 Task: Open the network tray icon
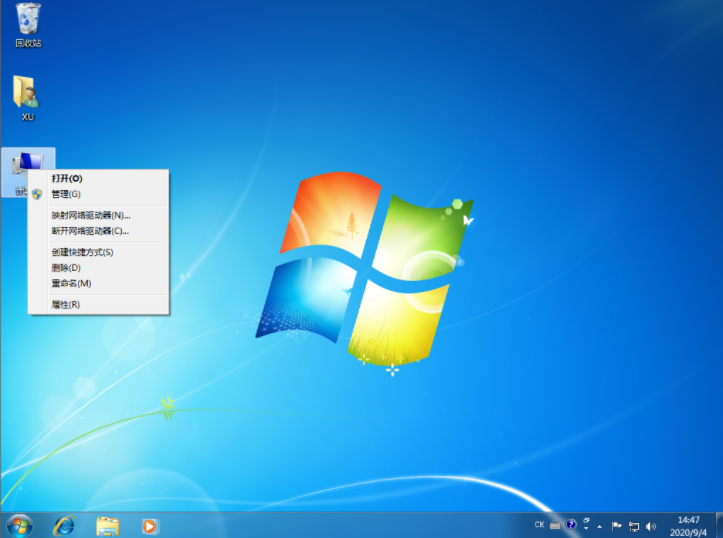click(x=634, y=525)
